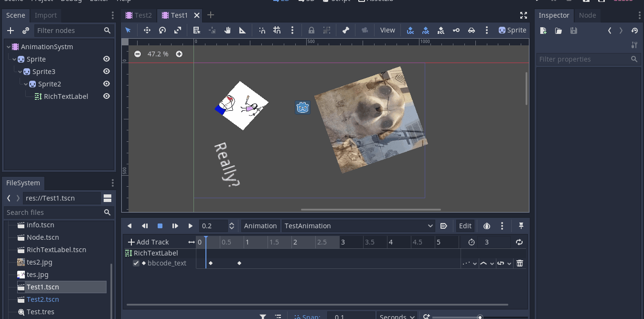Adjust the timeline zoom slider at the bottom
644x319 pixels.
(479, 317)
